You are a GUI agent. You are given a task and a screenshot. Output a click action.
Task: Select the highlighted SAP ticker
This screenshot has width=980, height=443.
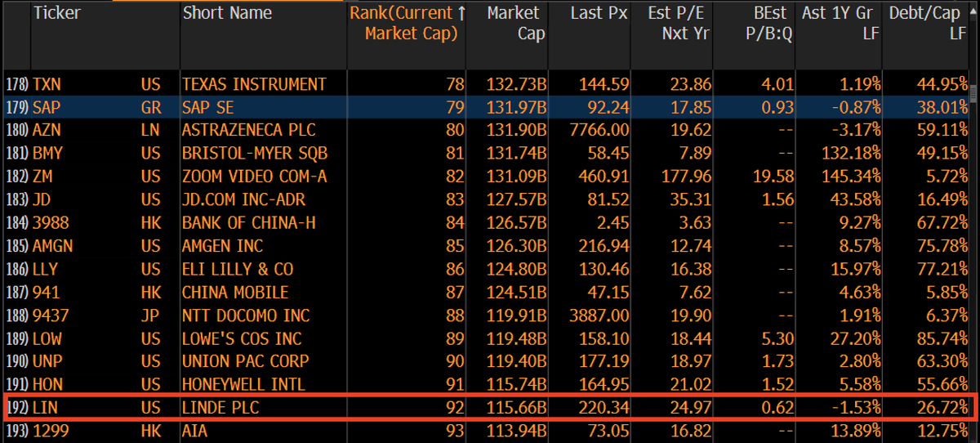pos(47,107)
